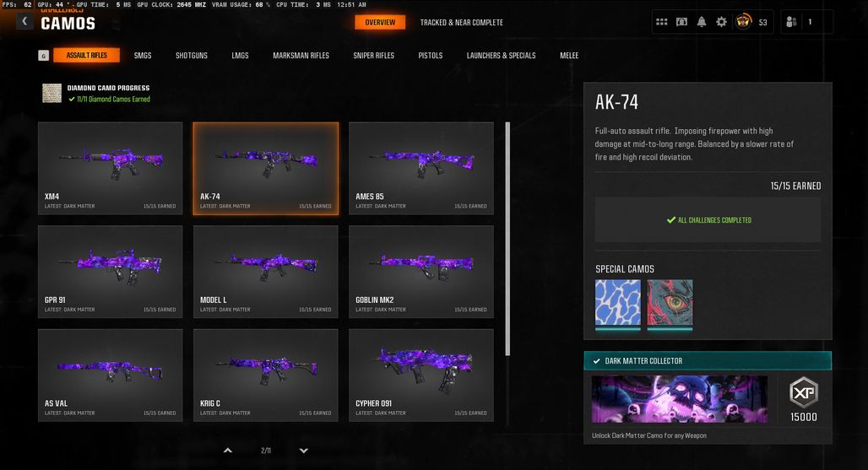Select the SMGs category

(x=143, y=56)
